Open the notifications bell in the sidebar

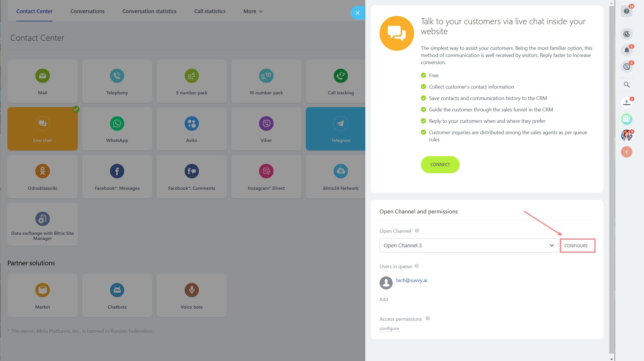tap(626, 50)
